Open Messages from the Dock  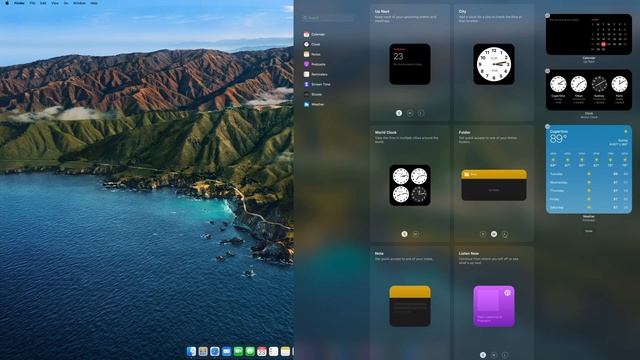[250, 351]
